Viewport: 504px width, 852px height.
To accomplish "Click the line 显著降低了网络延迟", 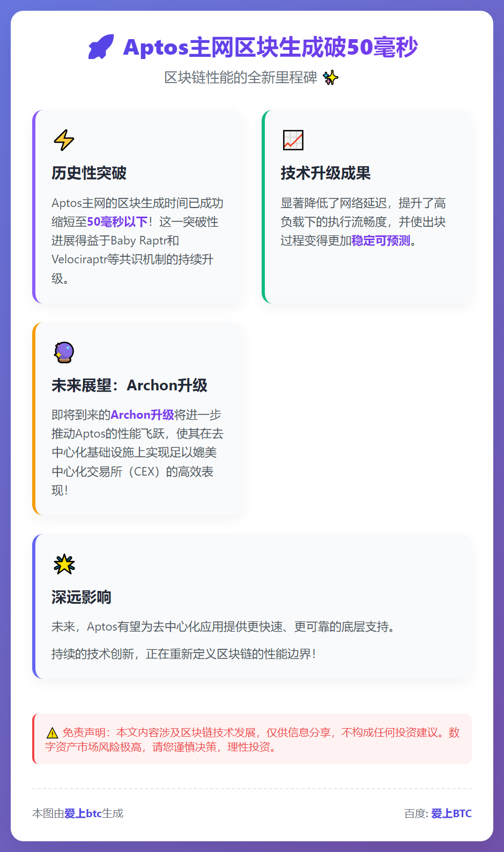I will click(x=363, y=203).
